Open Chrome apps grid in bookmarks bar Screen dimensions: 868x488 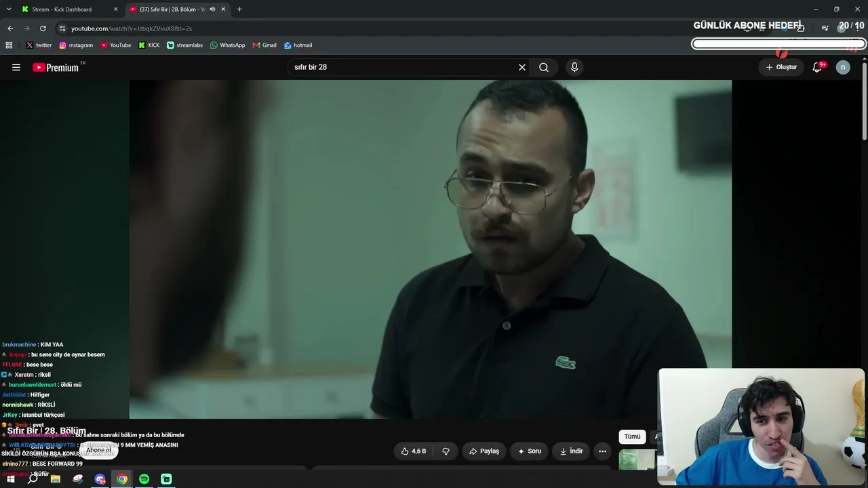pyautogui.click(x=9, y=45)
